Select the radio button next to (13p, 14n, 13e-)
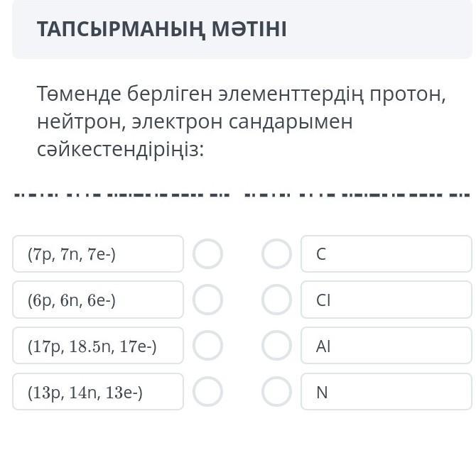The image size is (476, 465). pyautogui.click(x=208, y=392)
